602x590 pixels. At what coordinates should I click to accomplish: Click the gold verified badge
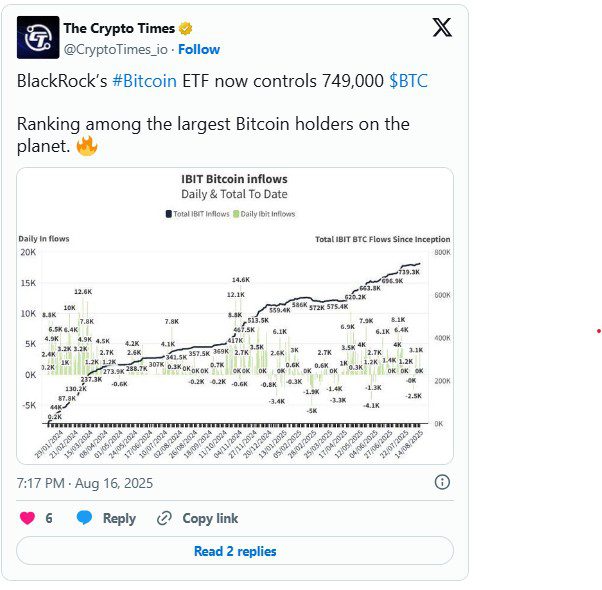pyautogui.click(x=186, y=28)
